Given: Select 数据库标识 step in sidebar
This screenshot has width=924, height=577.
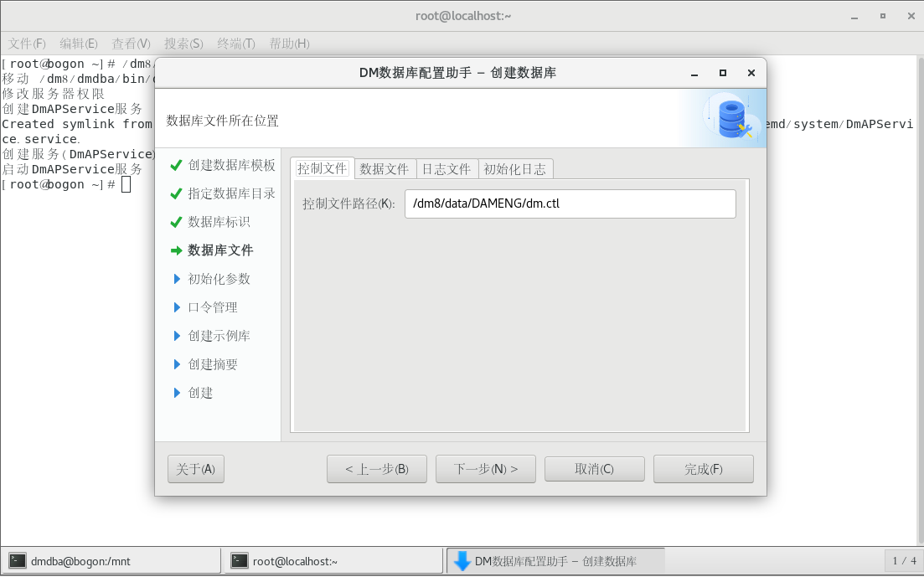Looking at the screenshot, I should [x=219, y=222].
